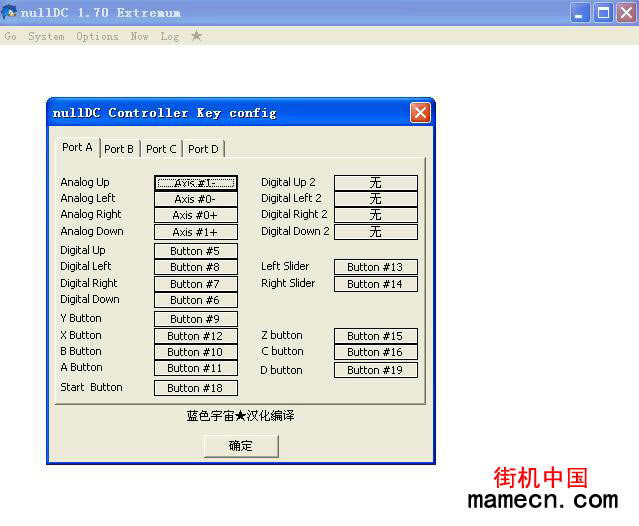
Task: Click the Left Slider binding Button #13
Action: [x=375, y=267]
